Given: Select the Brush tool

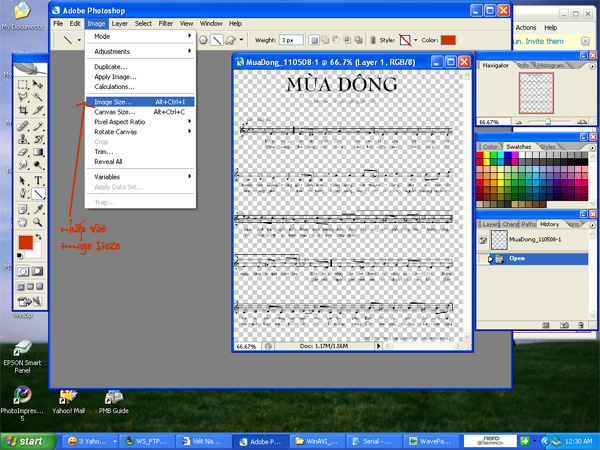Looking at the screenshot, I should 38,126.
